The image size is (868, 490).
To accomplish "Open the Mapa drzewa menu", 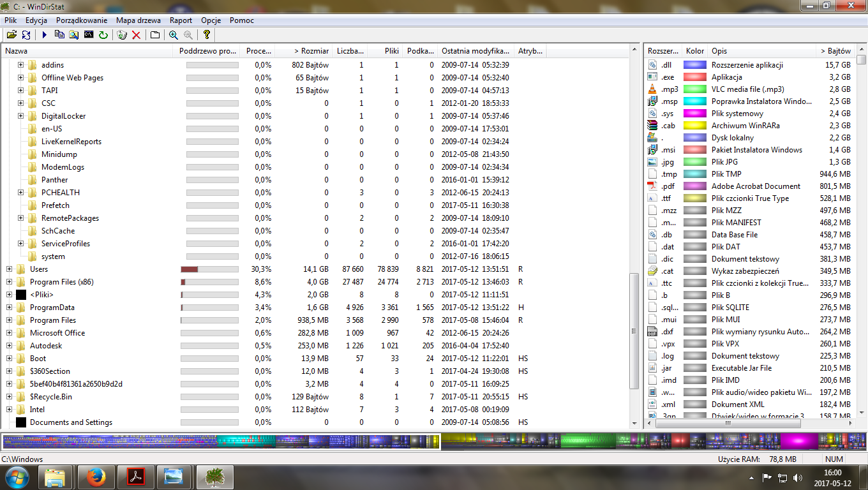I will coord(138,20).
